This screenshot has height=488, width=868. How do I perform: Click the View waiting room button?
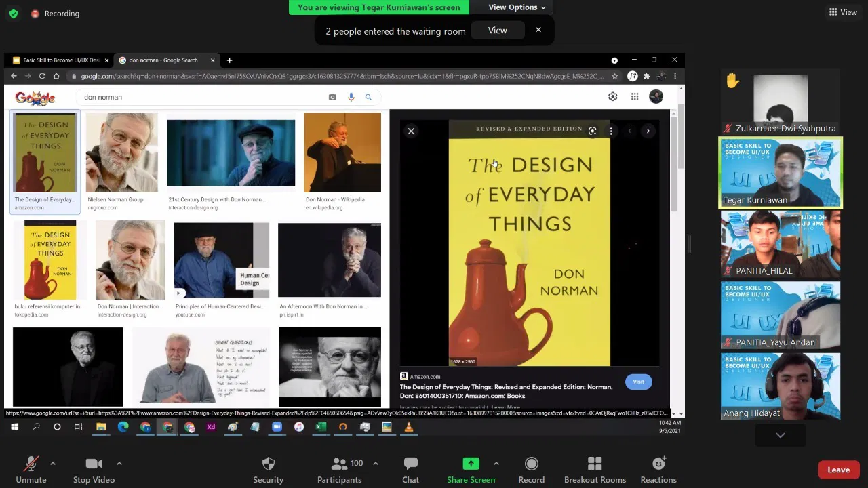coord(497,30)
